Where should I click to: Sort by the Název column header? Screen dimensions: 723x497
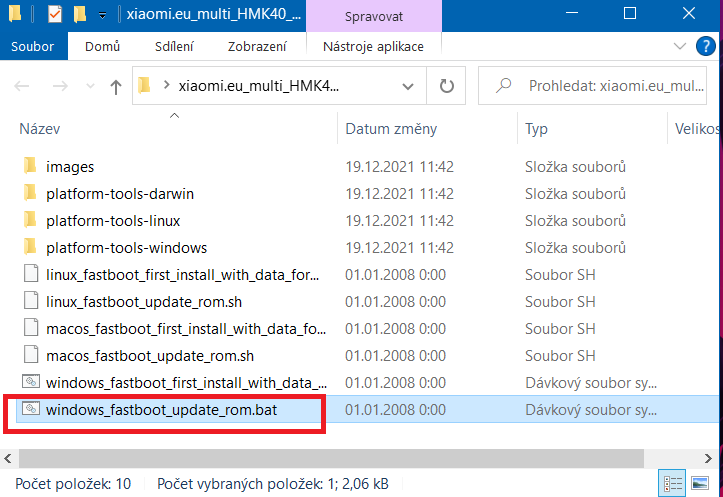(40, 129)
